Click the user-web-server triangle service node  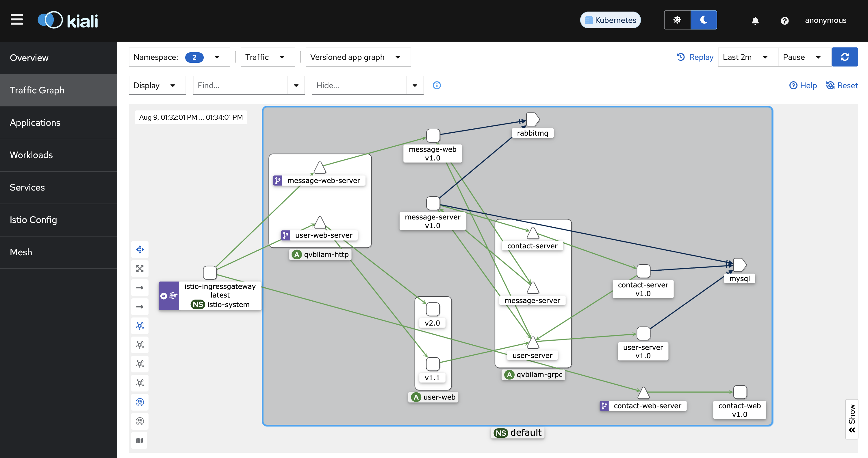tap(320, 223)
